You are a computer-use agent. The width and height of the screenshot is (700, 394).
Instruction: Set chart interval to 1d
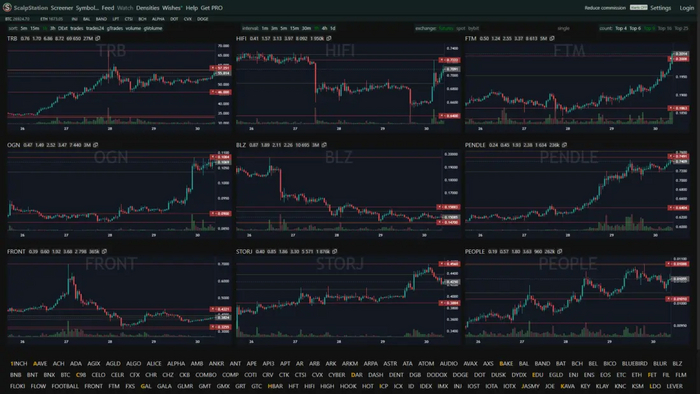333,28
